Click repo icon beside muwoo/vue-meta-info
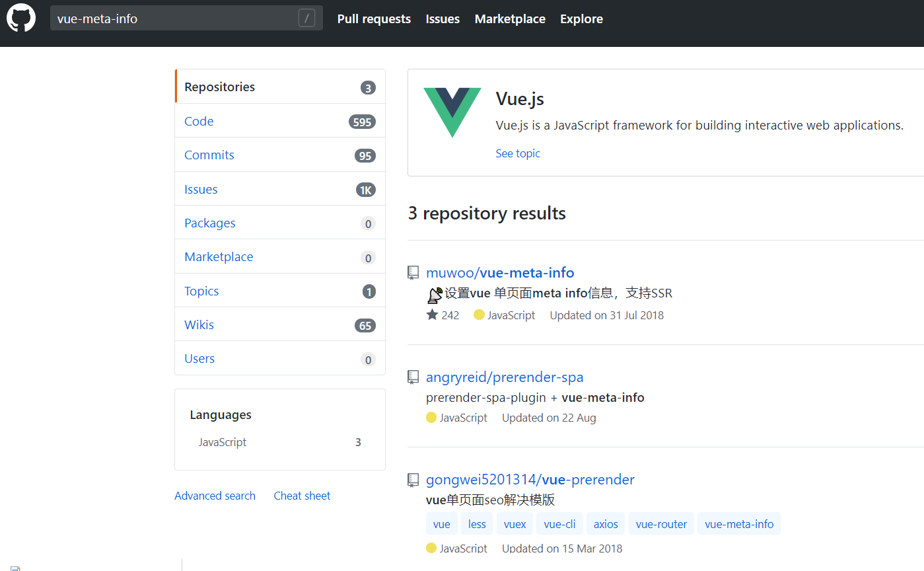Image resolution: width=924 pixels, height=571 pixels. (413, 272)
